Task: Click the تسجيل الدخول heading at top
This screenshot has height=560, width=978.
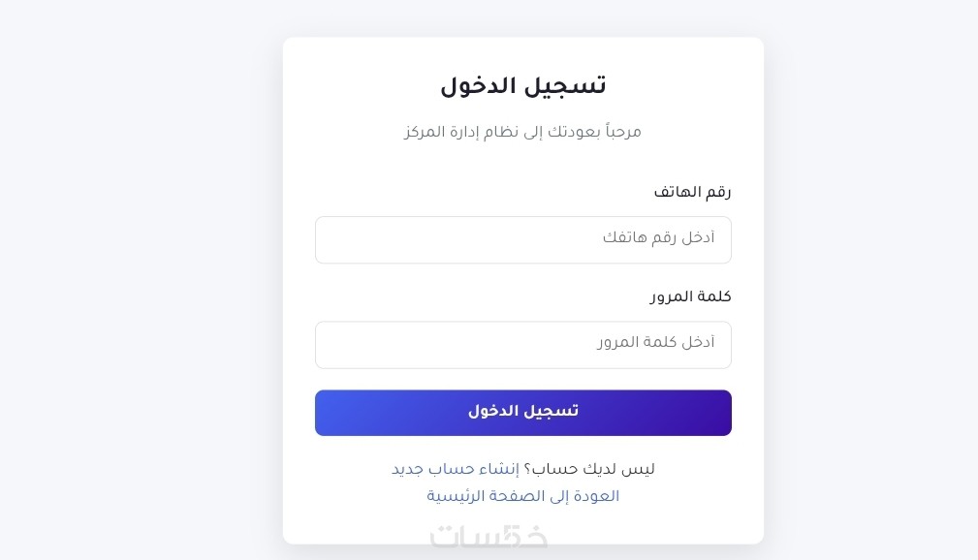Action: 522,86
